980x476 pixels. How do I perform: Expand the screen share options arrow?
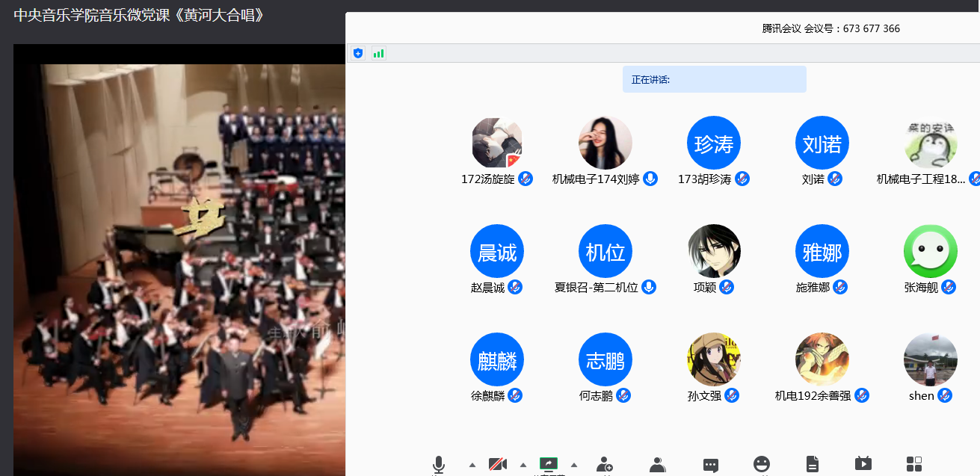(574, 466)
